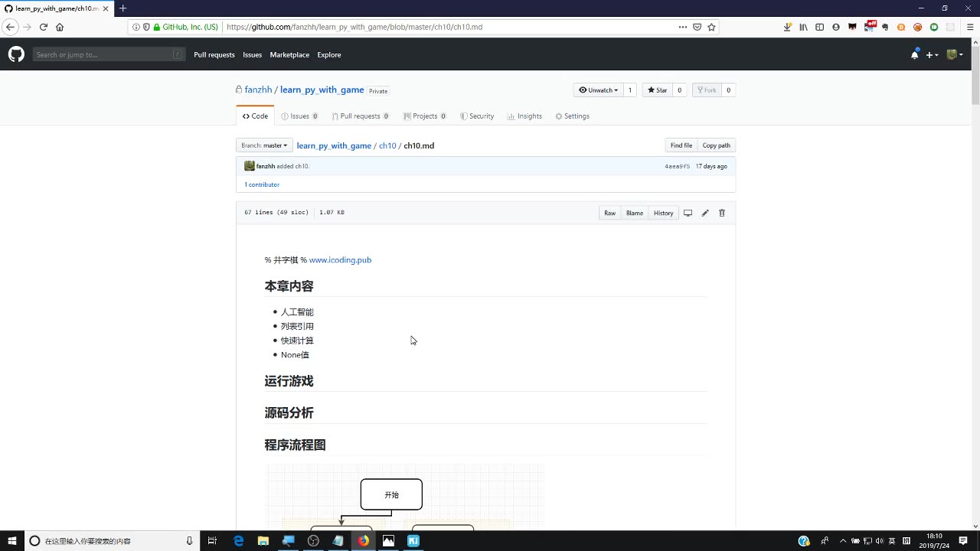Open the Branch: master dropdown

(263, 145)
